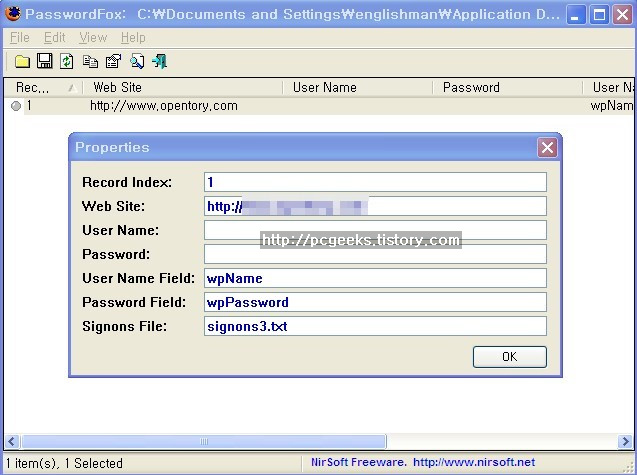This screenshot has height=475, width=637.
Task: Click the copy selected items icon
Action: pyautogui.click(x=90, y=61)
